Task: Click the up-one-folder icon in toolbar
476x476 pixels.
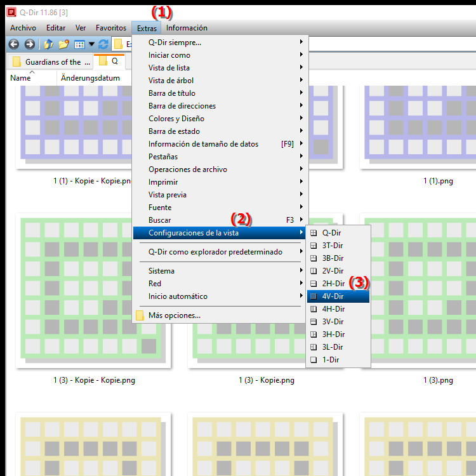Action: point(49,44)
